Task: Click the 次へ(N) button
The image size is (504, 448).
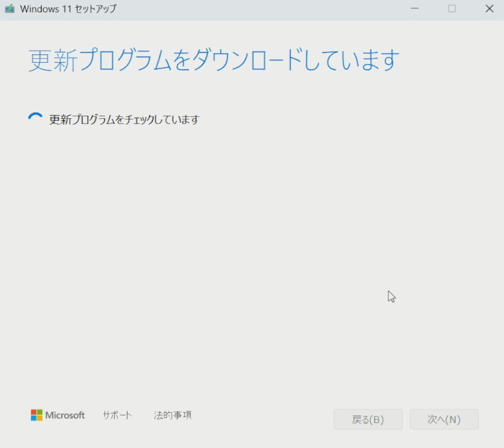Action: (x=444, y=419)
